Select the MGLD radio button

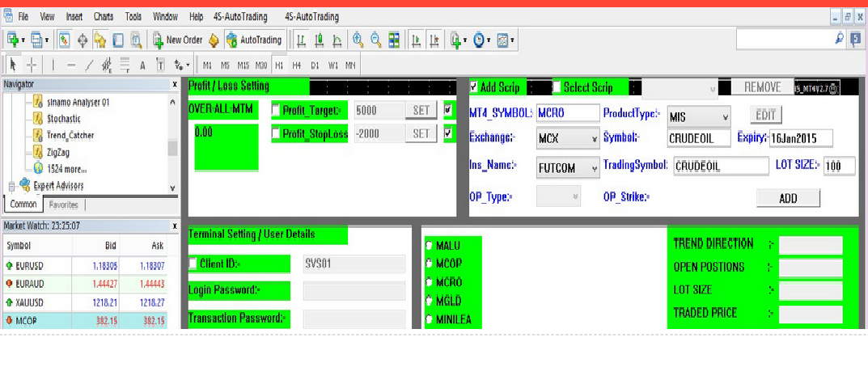(x=429, y=302)
